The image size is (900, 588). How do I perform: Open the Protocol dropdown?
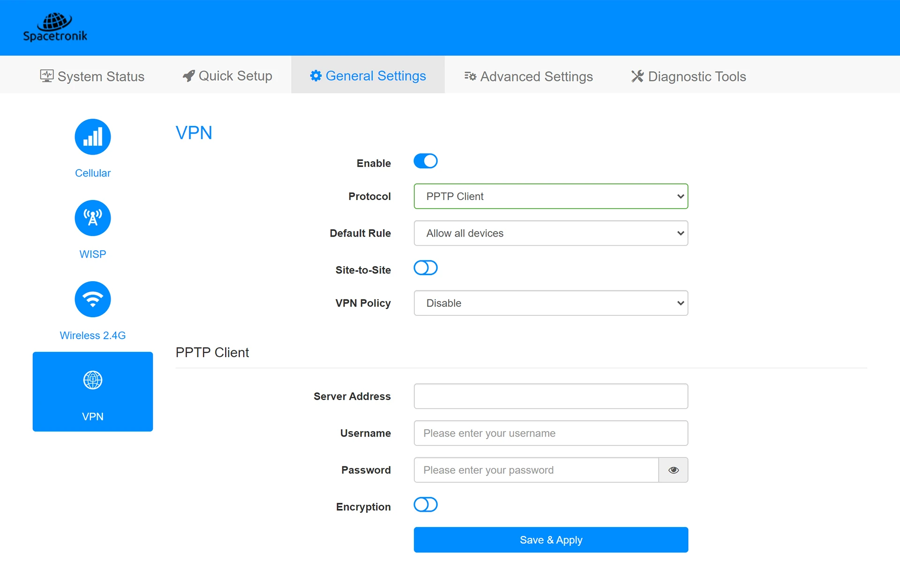pyautogui.click(x=551, y=196)
